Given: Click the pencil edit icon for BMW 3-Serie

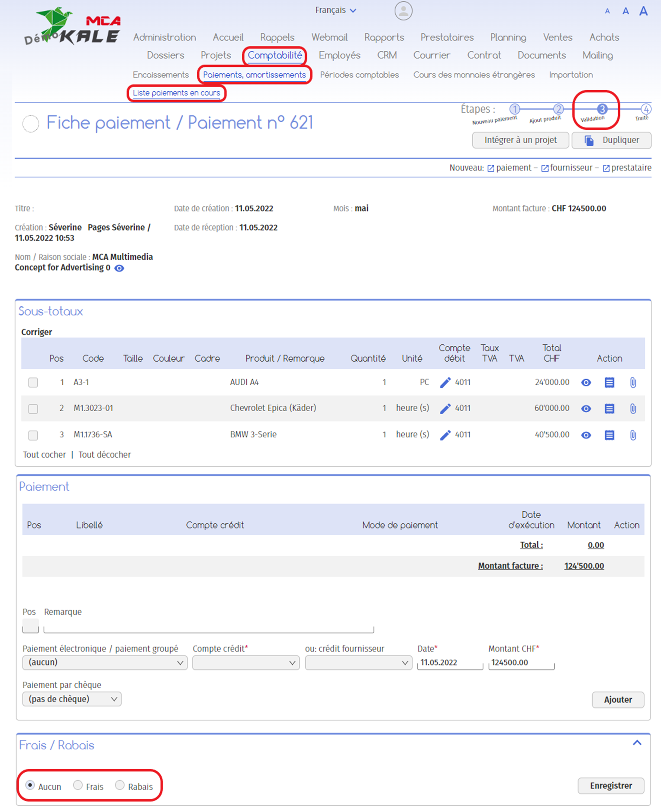Looking at the screenshot, I should (445, 435).
